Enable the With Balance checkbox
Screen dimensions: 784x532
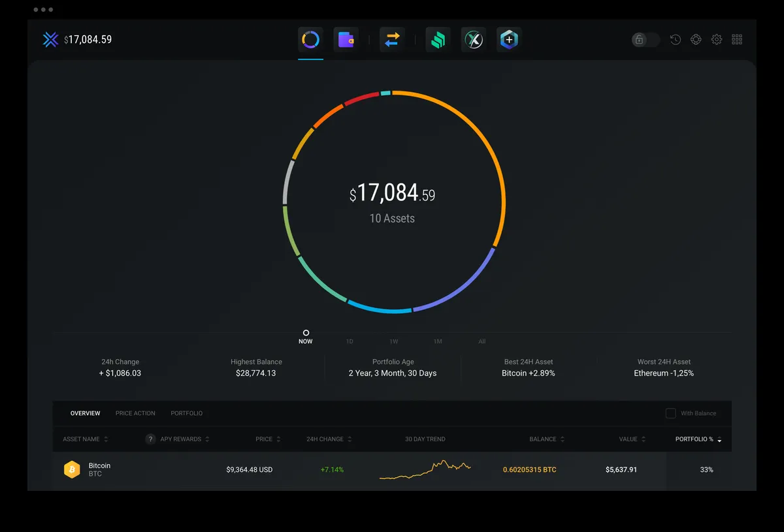pyautogui.click(x=670, y=413)
